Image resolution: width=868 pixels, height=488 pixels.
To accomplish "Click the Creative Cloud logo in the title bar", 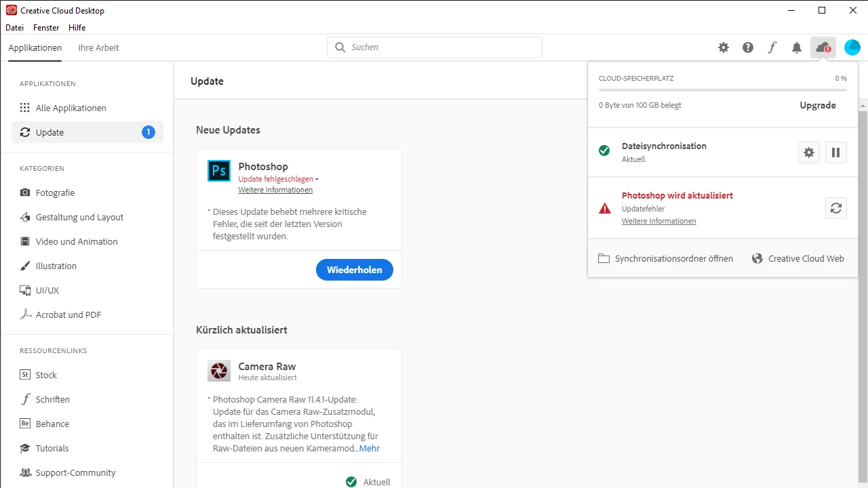I will coord(11,10).
